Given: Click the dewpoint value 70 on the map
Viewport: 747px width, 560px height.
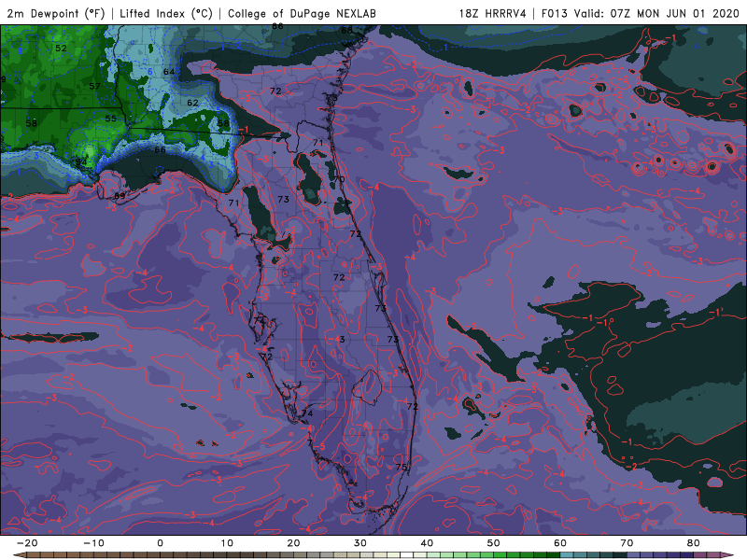Looking at the screenshot, I should pos(339,179).
